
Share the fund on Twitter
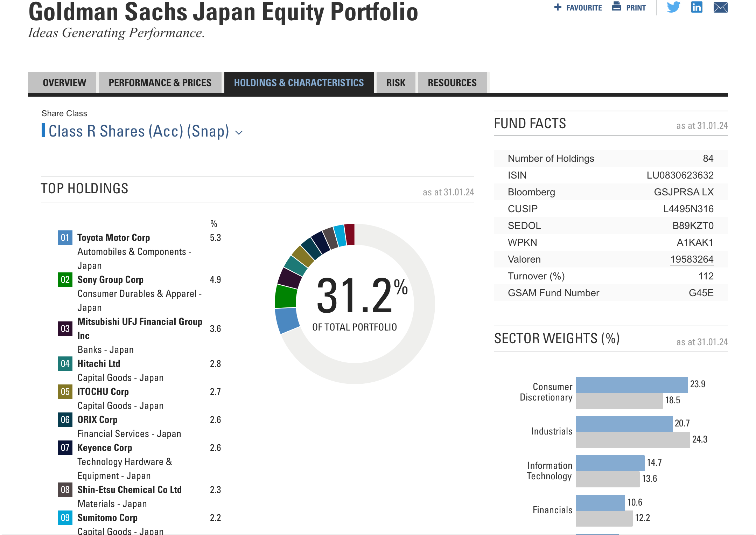click(673, 7)
